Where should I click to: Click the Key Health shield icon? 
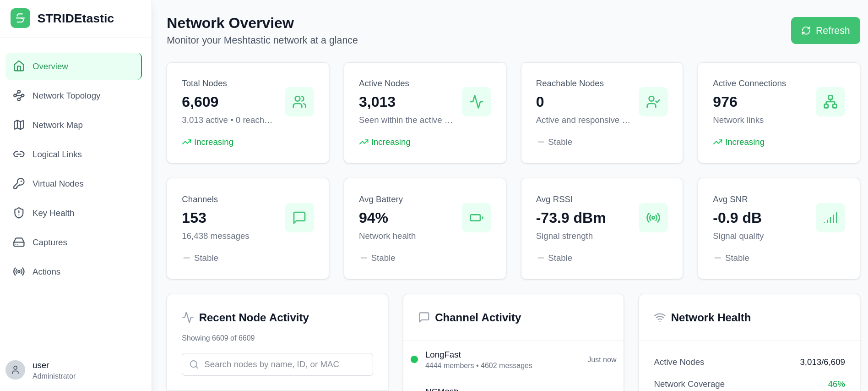(19, 213)
